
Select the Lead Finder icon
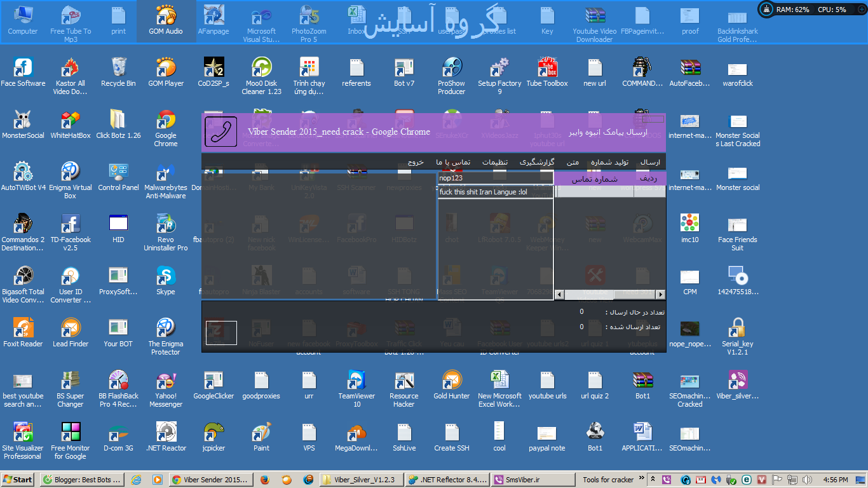coord(71,333)
